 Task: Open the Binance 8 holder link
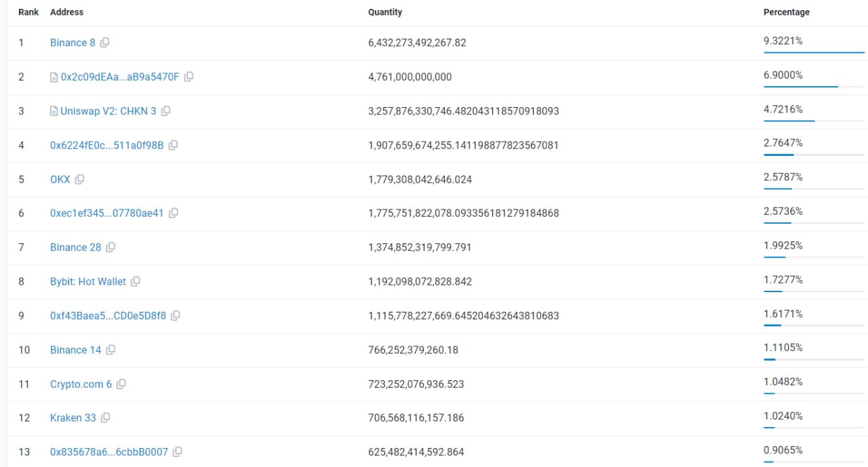[x=73, y=43]
